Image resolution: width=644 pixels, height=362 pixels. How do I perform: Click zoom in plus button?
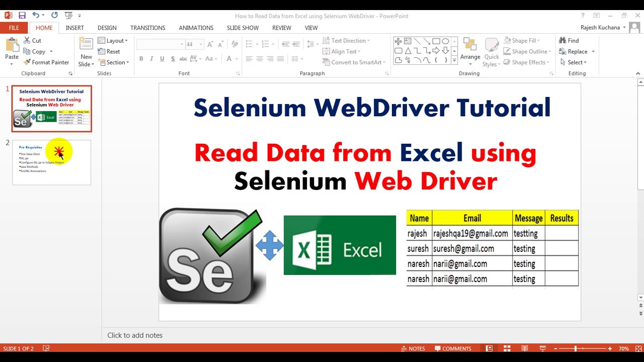tap(610, 348)
